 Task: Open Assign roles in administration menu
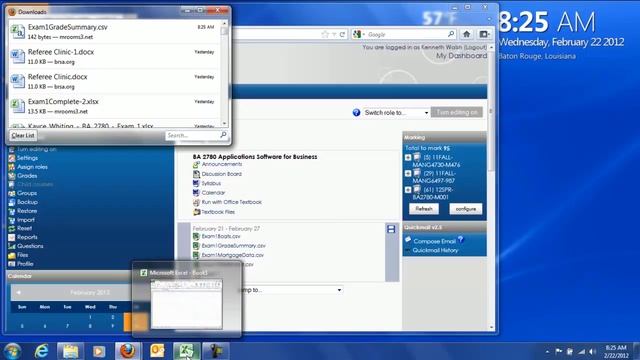pos(32,167)
